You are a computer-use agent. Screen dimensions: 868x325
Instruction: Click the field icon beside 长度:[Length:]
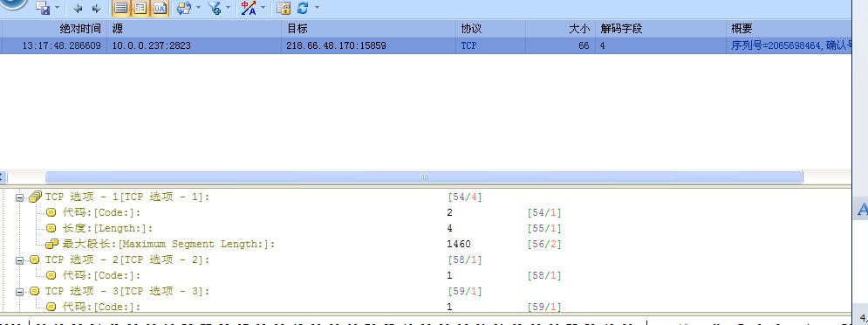tap(51, 228)
